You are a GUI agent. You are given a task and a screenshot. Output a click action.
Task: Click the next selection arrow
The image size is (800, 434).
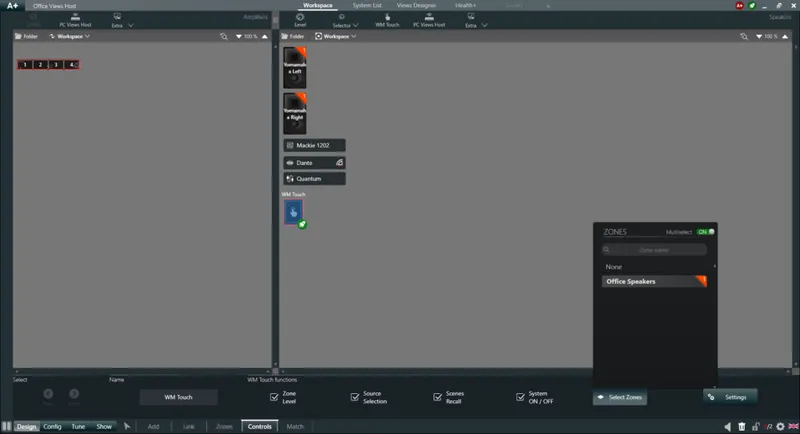(x=74, y=394)
